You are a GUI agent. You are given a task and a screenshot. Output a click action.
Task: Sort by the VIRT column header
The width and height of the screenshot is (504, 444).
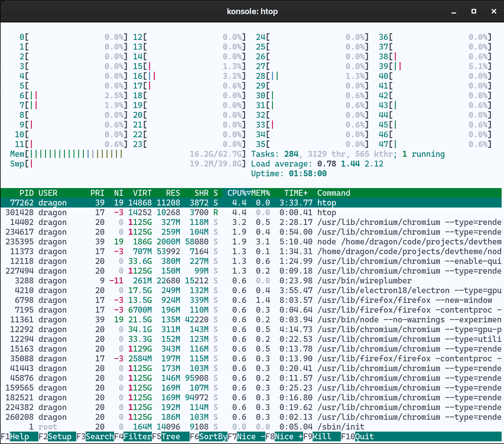click(142, 193)
